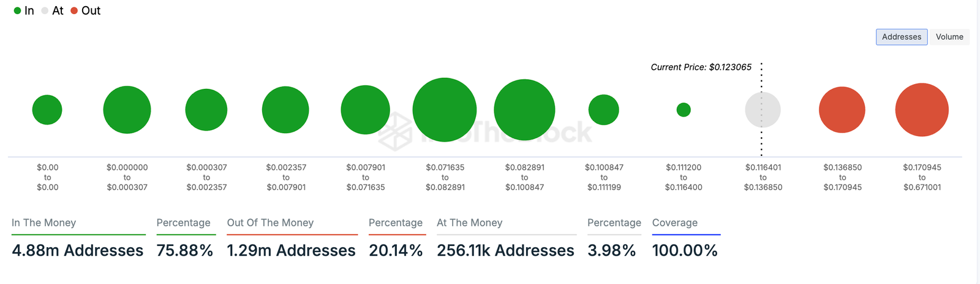Viewport: 980px width, 284px height.
Task: Click the gray At bubble near current price
Action: click(763, 110)
